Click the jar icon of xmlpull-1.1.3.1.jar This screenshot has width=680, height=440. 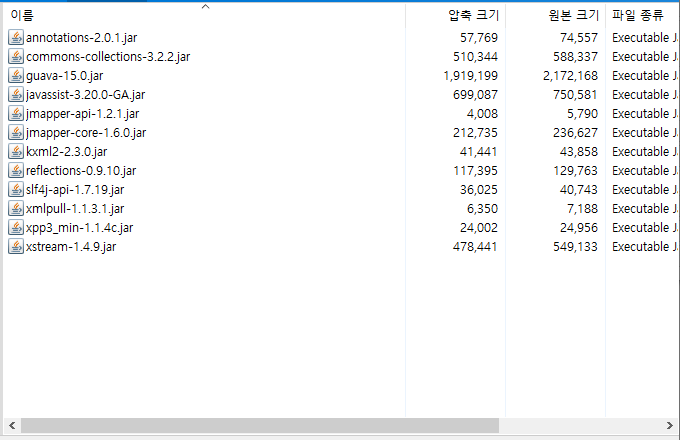pyautogui.click(x=16, y=209)
